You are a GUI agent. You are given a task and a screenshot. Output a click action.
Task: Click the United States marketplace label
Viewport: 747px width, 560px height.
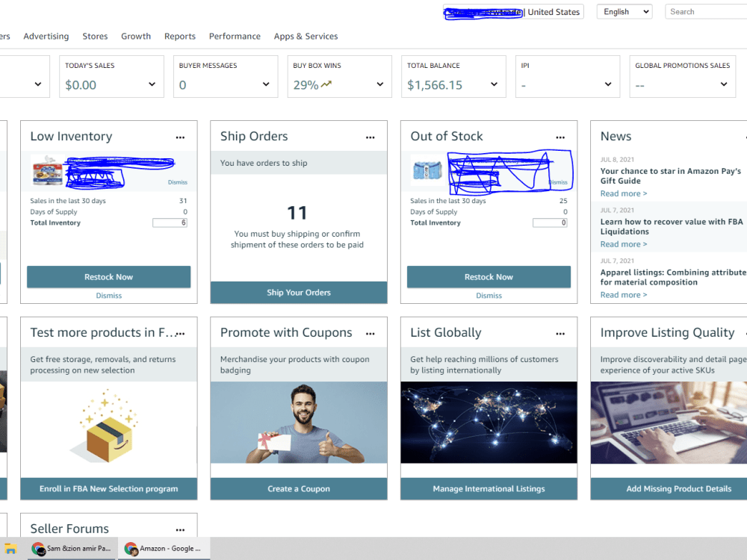point(554,12)
